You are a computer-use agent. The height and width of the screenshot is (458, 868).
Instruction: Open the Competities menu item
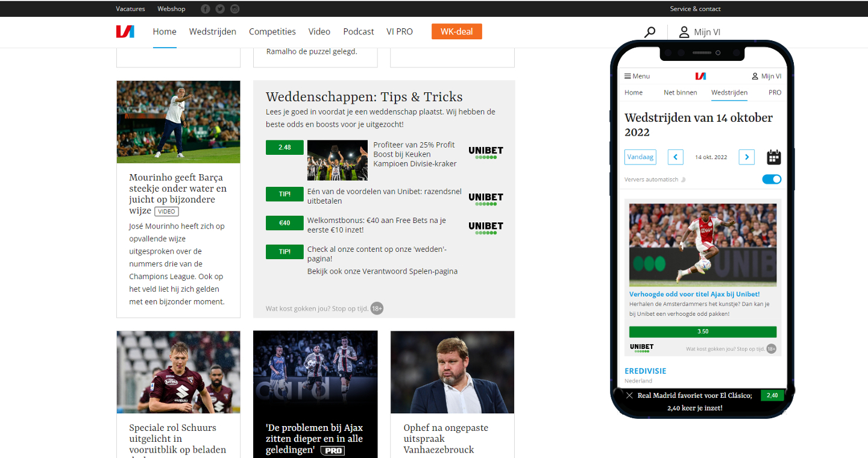[272, 31]
